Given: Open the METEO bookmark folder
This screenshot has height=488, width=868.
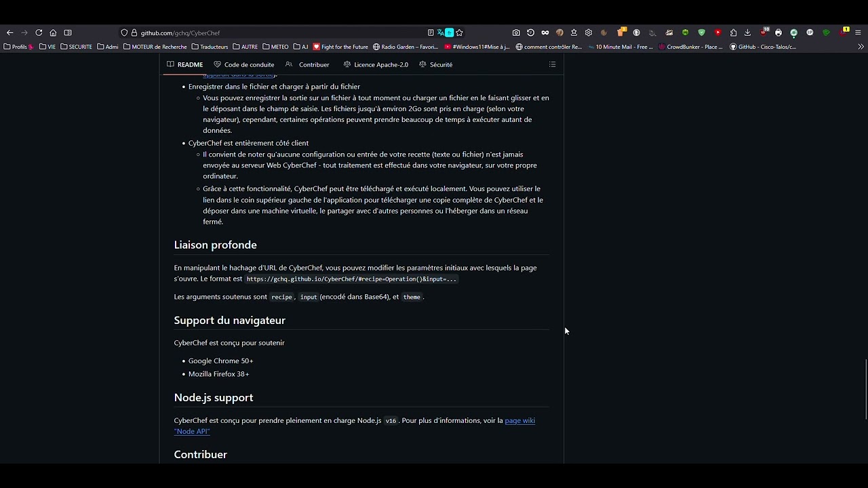Looking at the screenshot, I should 275,47.
